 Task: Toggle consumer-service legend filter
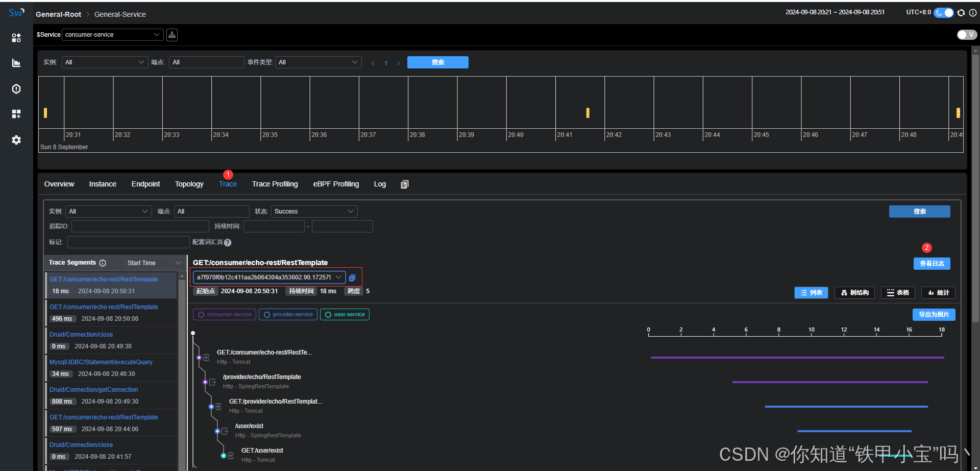[225, 315]
